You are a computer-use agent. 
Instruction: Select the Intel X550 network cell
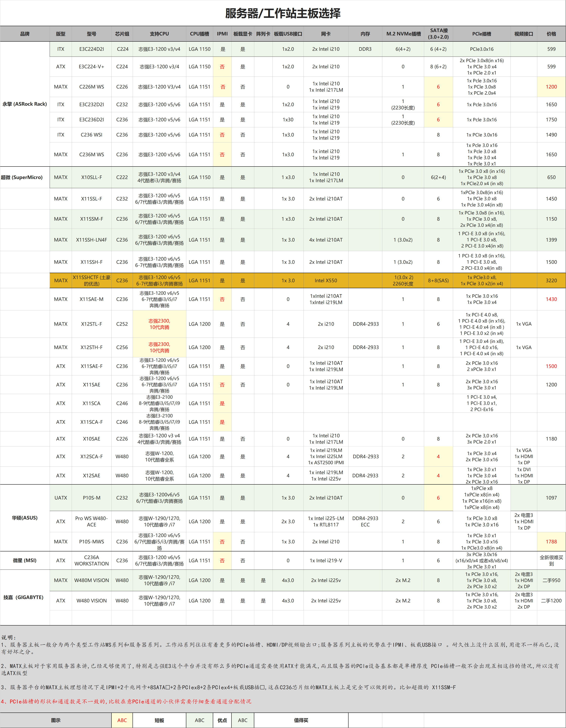pyautogui.click(x=326, y=280)
